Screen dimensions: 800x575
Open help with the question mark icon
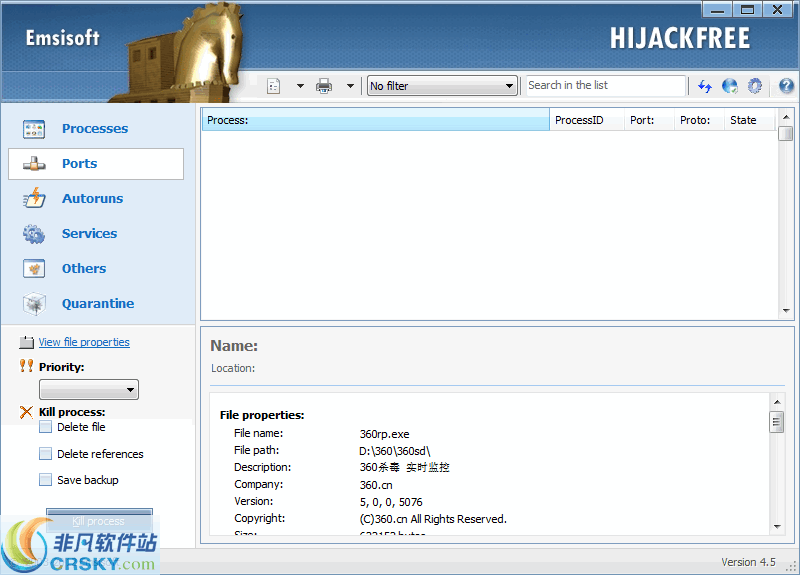(786, 86)
